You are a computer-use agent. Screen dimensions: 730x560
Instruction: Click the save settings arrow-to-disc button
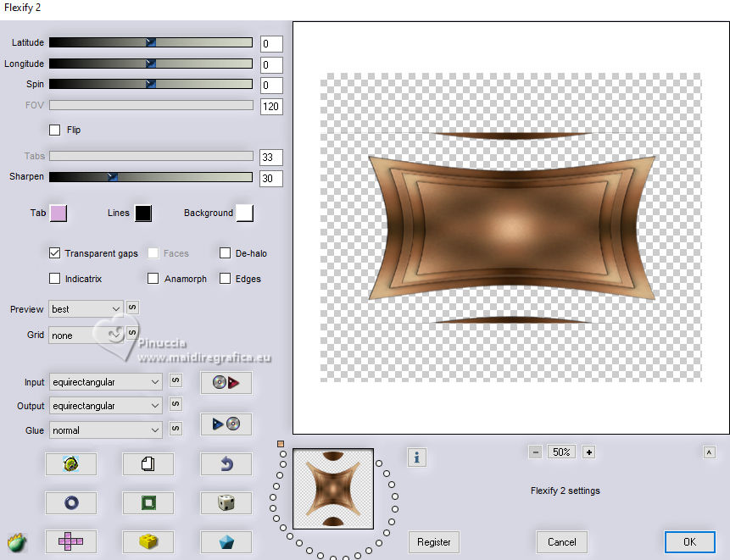[226, 424]
